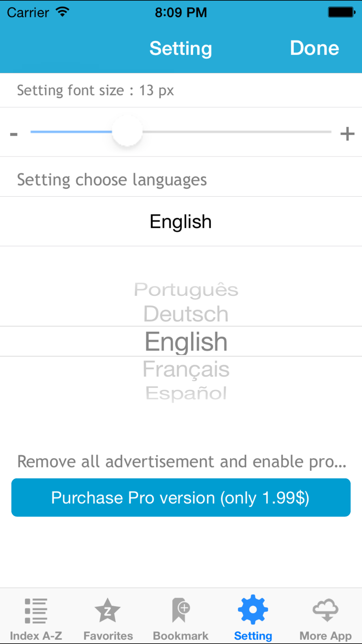Screen dimensions: 362x644
Task: Tap the minus icon to decrease font size
Action: pyautogui.click(x=14, y=134)
